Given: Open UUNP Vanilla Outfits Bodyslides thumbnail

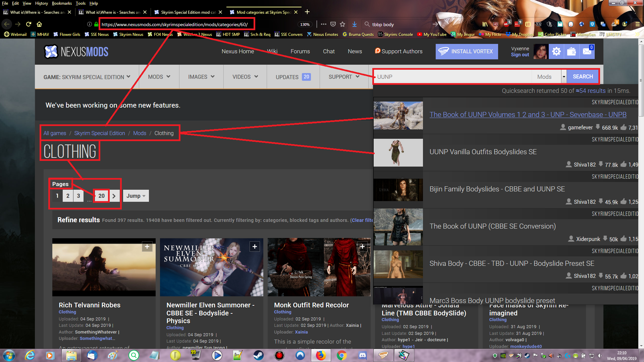Looking at the screenshot, I should 398,153.
